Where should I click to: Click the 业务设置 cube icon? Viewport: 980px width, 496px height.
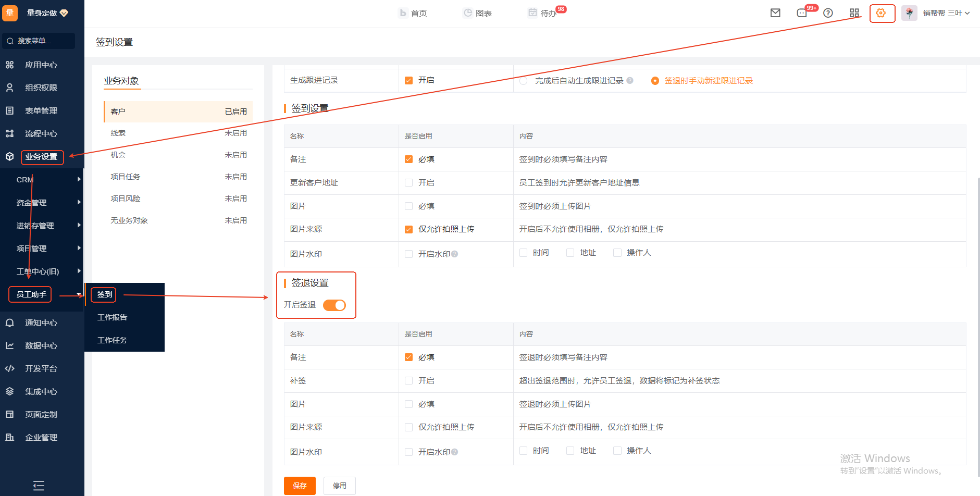[x=9, y=157]
